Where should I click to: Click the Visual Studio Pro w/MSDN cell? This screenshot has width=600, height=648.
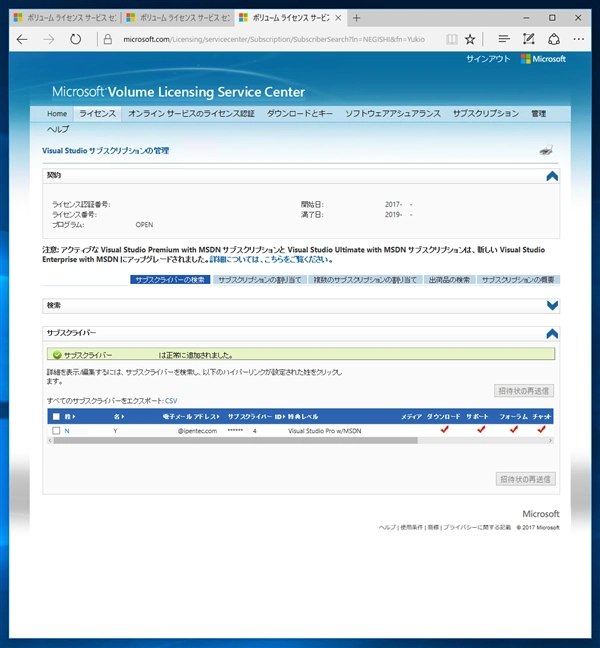(324, 431)
